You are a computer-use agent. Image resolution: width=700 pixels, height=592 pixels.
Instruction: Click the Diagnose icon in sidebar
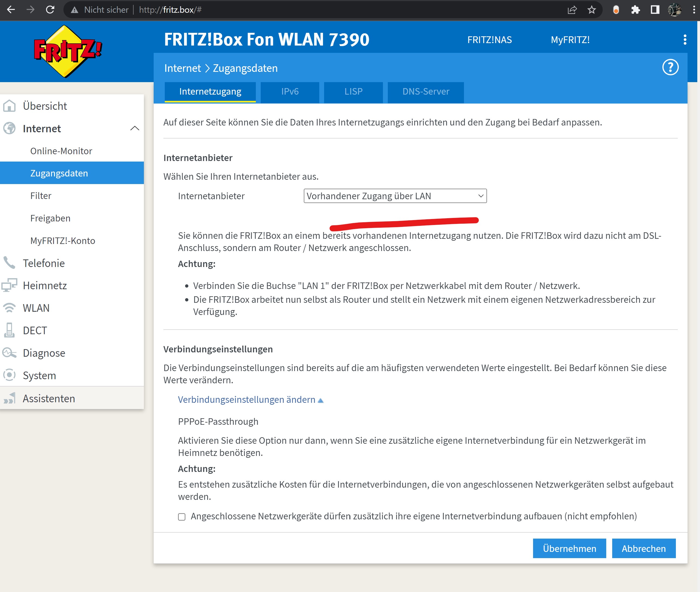coord(9,353)
